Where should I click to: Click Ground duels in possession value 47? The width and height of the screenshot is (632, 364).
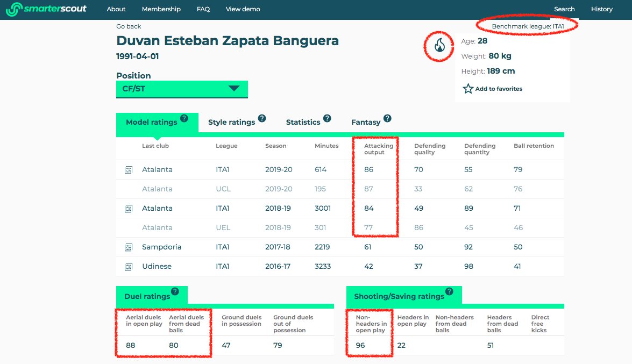pyautogui.click(x=226, y=346)
